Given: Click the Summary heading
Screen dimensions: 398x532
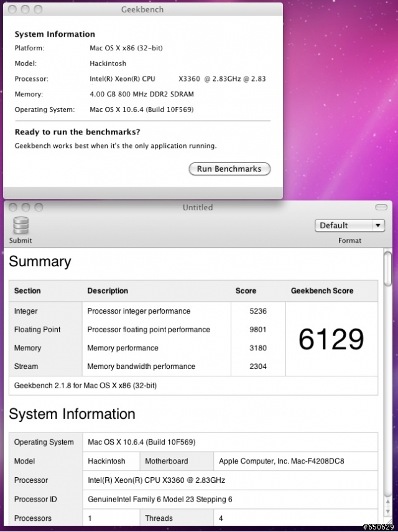Looking at the screenshot, I should pyautogui.click(x=40, y=261).
